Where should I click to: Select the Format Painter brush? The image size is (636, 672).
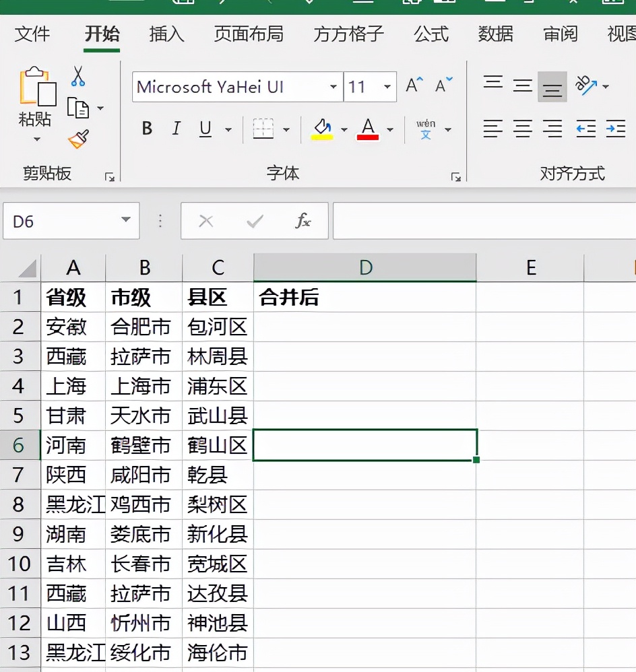click(x=78, y=139)
